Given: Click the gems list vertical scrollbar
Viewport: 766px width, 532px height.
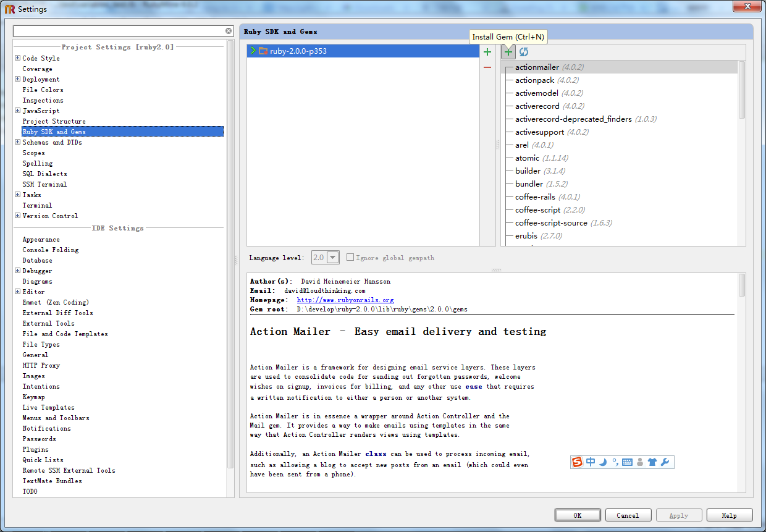Looking at the screenshot, I should [742, 90].
